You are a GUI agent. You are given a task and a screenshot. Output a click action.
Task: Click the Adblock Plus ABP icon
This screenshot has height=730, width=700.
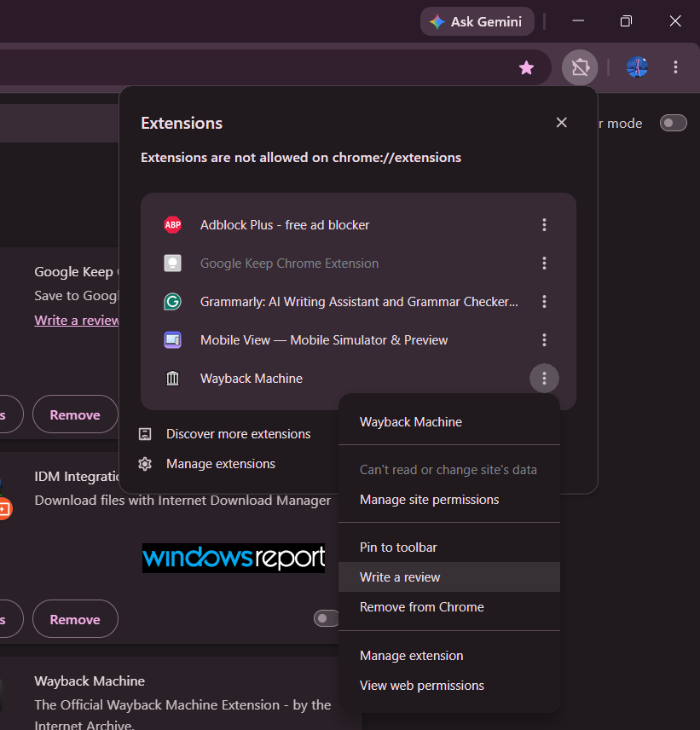point(173,225)
